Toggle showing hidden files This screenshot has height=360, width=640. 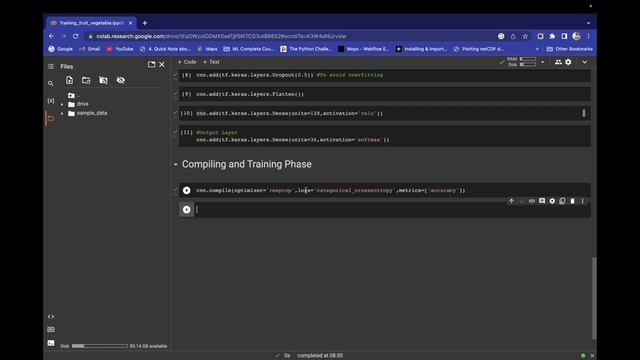pyautogui.click(x=120, y=80)
